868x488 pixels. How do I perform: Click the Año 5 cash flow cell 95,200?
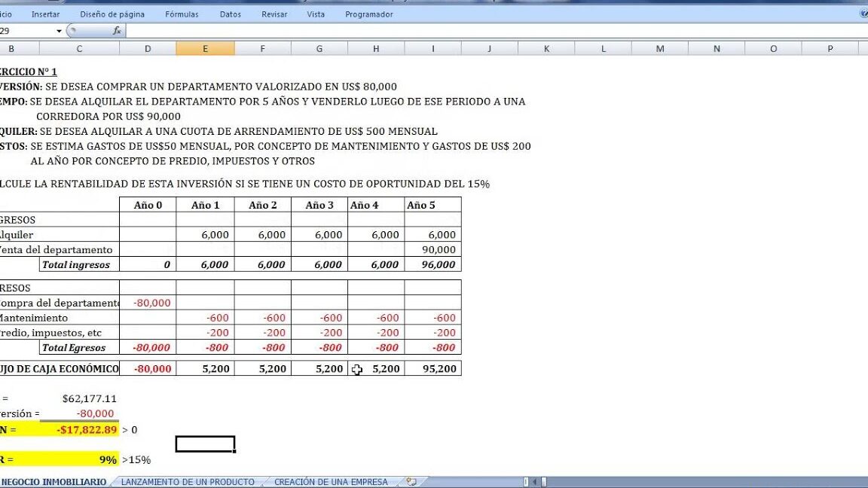432,369
